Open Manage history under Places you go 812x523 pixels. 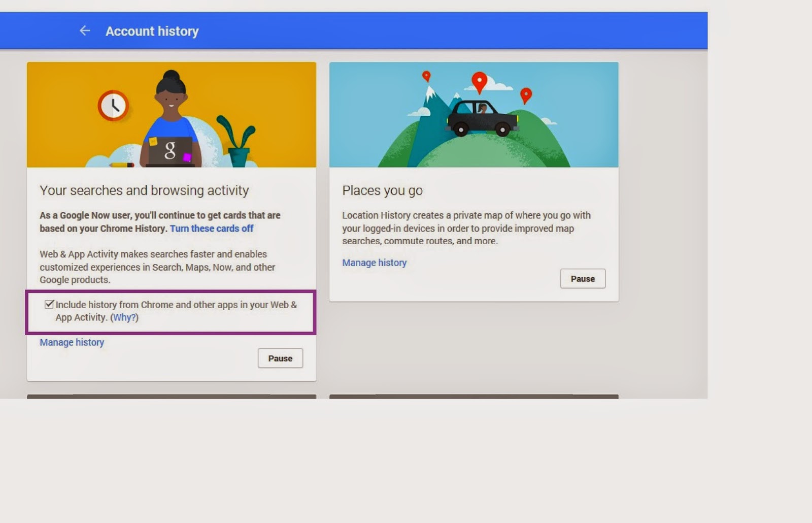coord(375,263)
